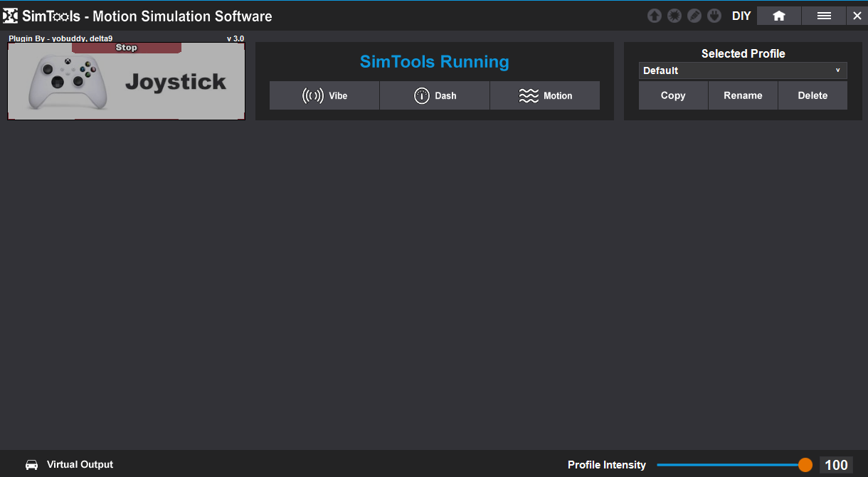Click the Virtual Output label

pyautogui.click(x=80, y=464)
